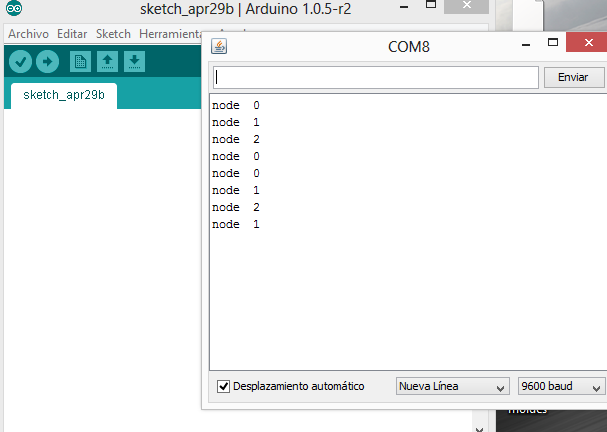Click the Arduino editor scrollbar down arrow

479,429
